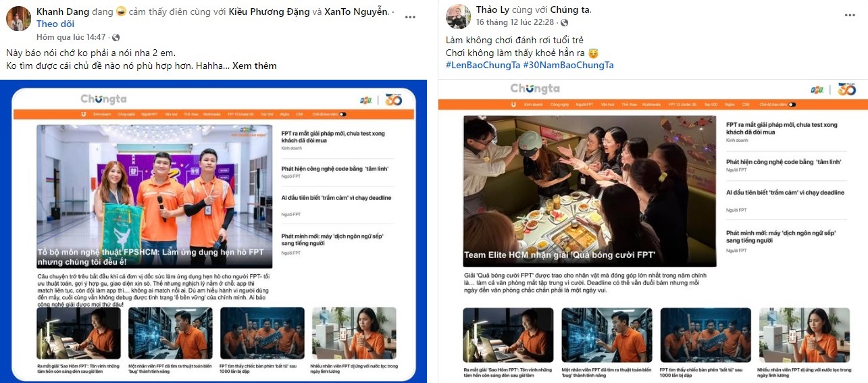Open 'FPT 13 Under 35' in right navbar
This screenshot has width=868, height=383.
point(682,105)
